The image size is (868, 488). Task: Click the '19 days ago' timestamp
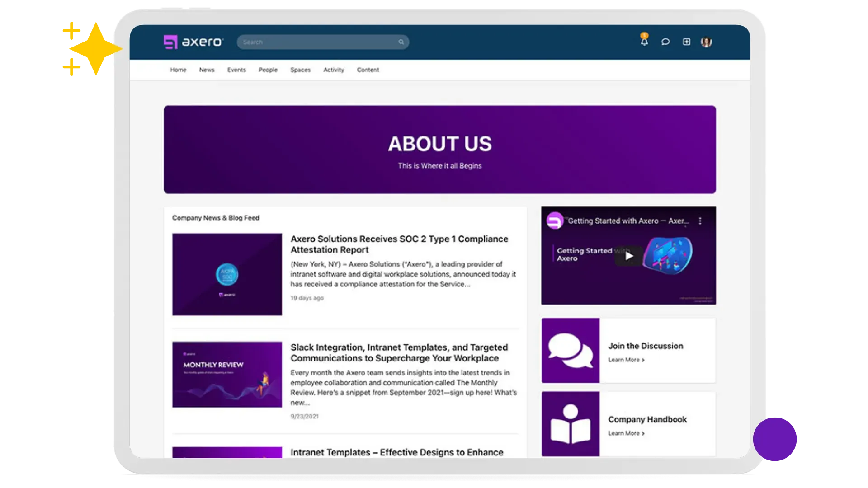click(307, 298)
